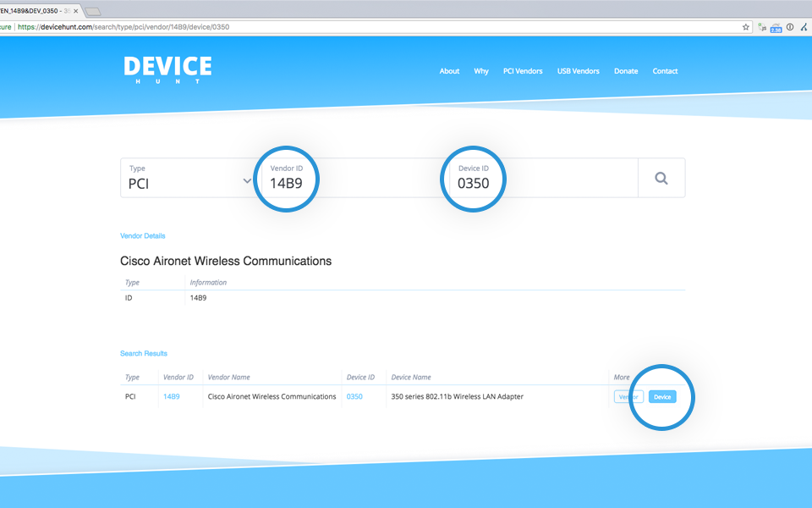Open a new browser tab
Screen dimensions: 812x508
coord(93,11)
